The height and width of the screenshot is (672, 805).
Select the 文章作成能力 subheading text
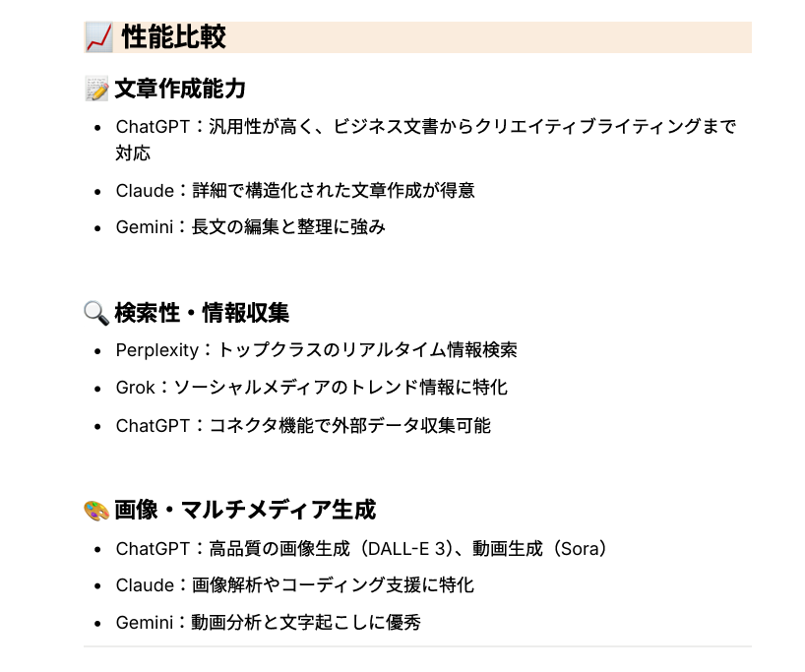180,90
